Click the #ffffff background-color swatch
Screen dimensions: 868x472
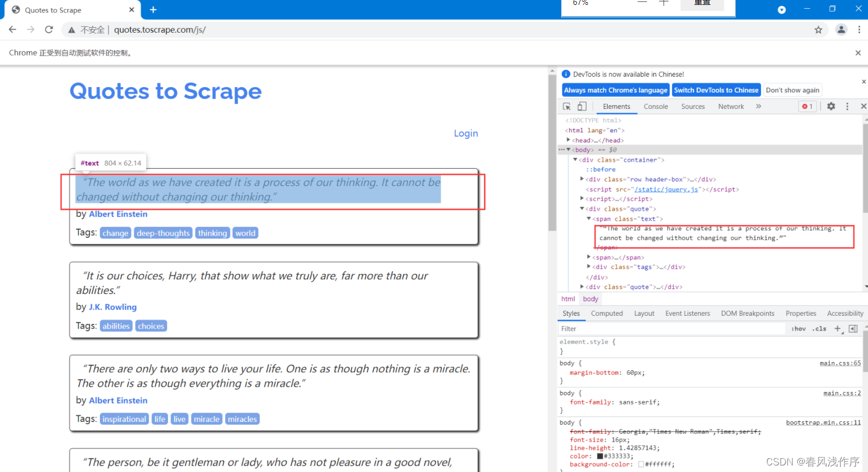coord(641,464)
